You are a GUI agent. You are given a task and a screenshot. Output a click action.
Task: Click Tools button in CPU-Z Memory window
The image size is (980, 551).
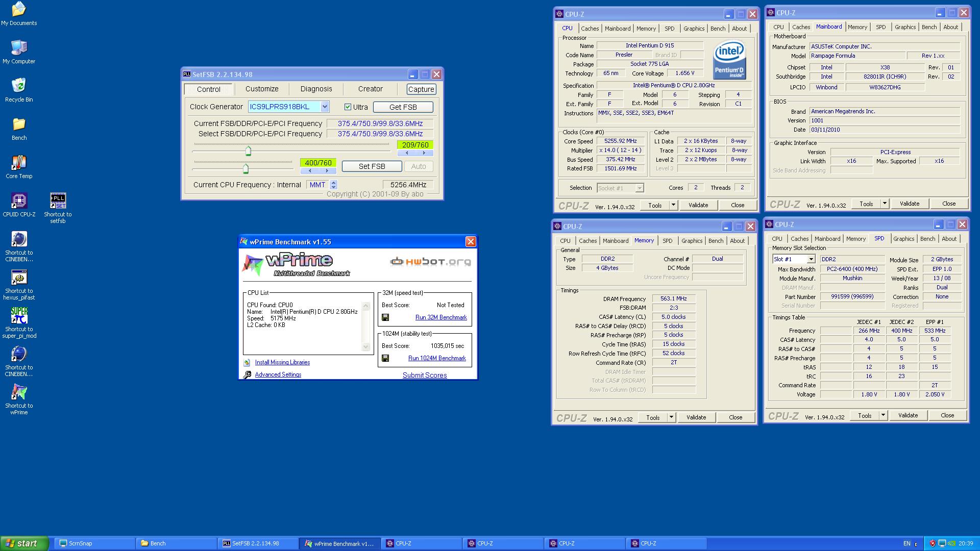653,417
